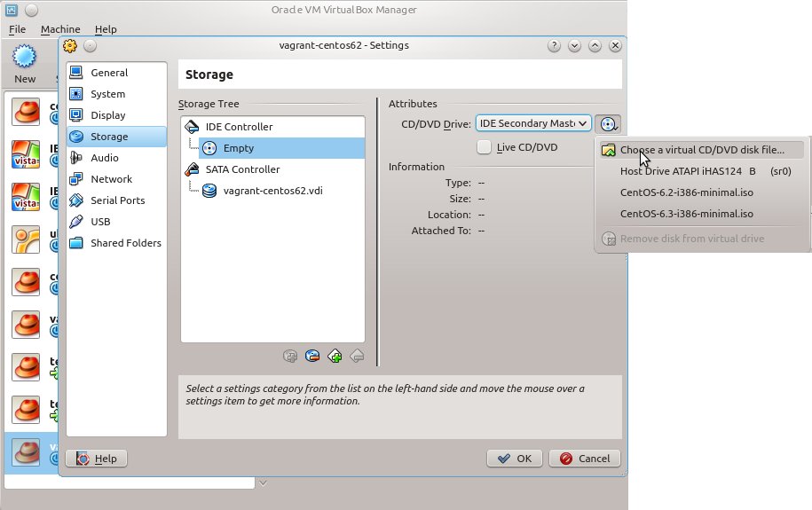Click the Type information label
Viewport: 812px width, 510px height.
(458, 183)
